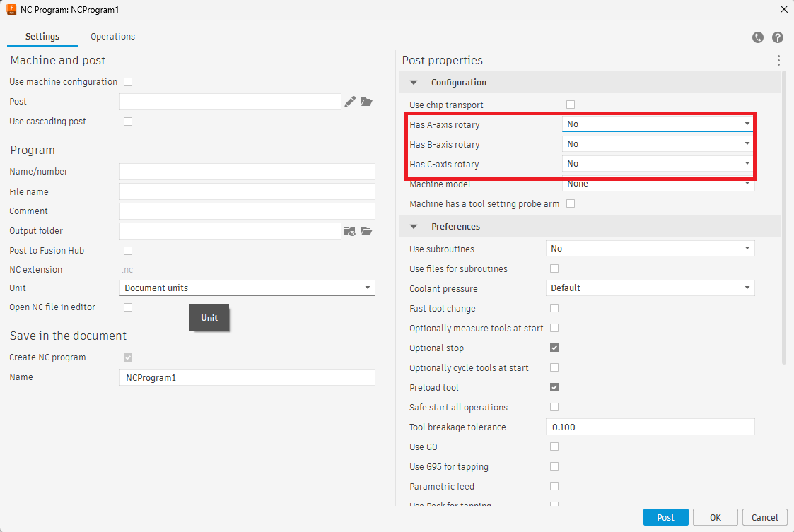Open Use subroutines dropdown
This screenshot has width=794, height=532.
coord(650,249)
